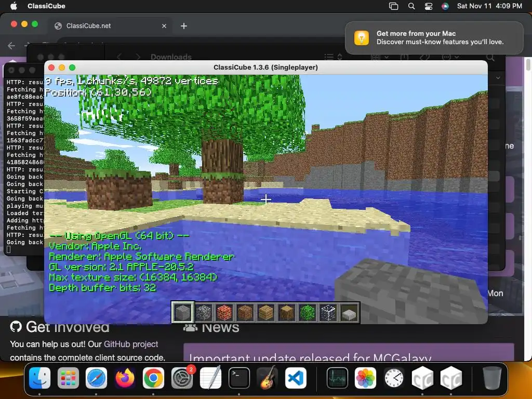Screen dimensions: 532x399
Task: Click the Get Involved heading on webpage
Action: coord(68,327)
